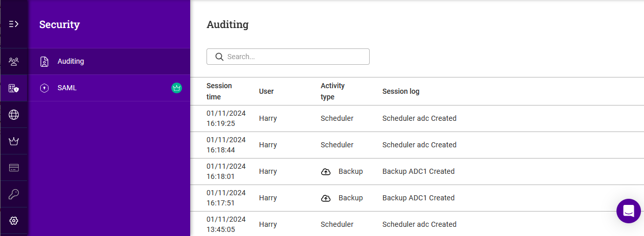Click 'Backup ADC1 Created' in 16:18:01 row
This screenshot has width=644, height=236.
(x=419, y=171)
